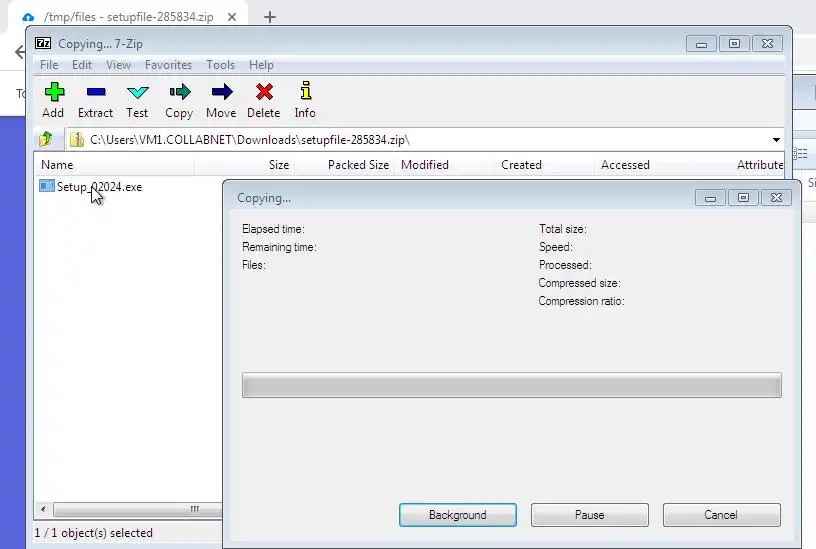The image size is (816, 549).
Task: Pause the copying operation
Action: 590,515
